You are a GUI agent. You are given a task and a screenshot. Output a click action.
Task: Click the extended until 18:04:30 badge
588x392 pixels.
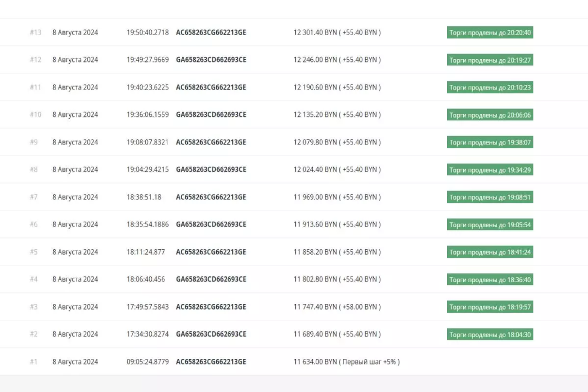point(490,334)
